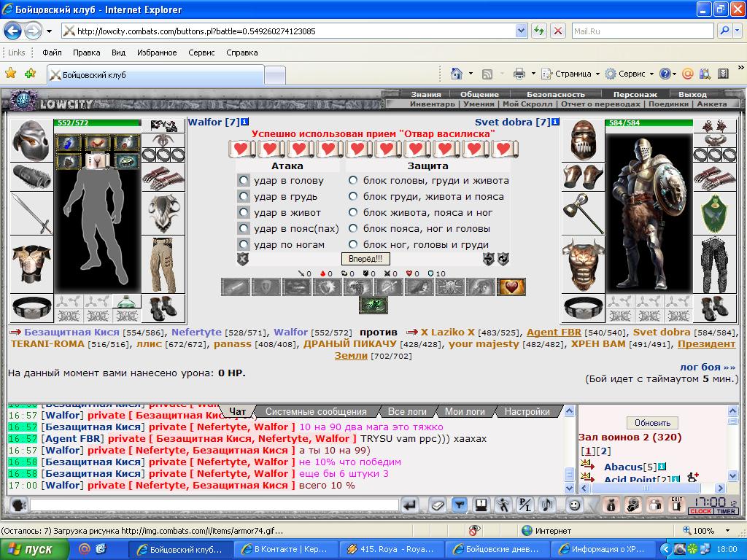Image resolution: width=747 pixels, height=560 pixels.
Task: Click the send message arrow icon in chat bar
Action: [410, 505]
